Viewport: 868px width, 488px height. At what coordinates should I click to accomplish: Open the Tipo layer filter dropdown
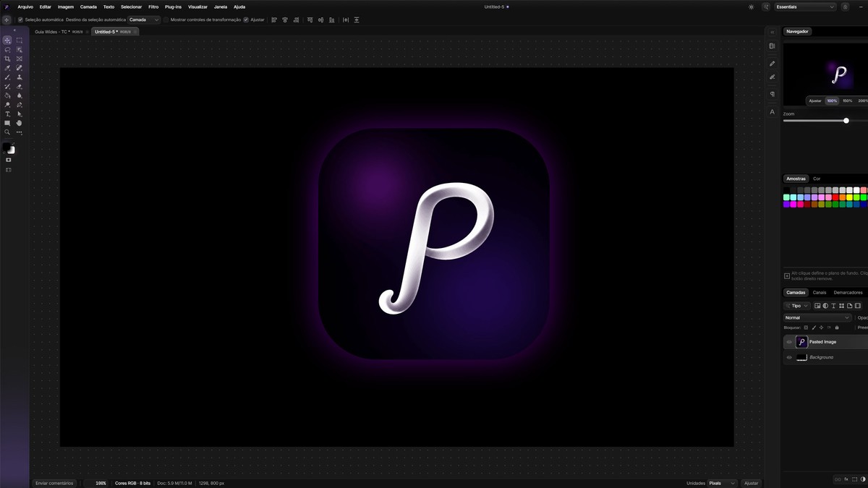(x=797, y=306)
